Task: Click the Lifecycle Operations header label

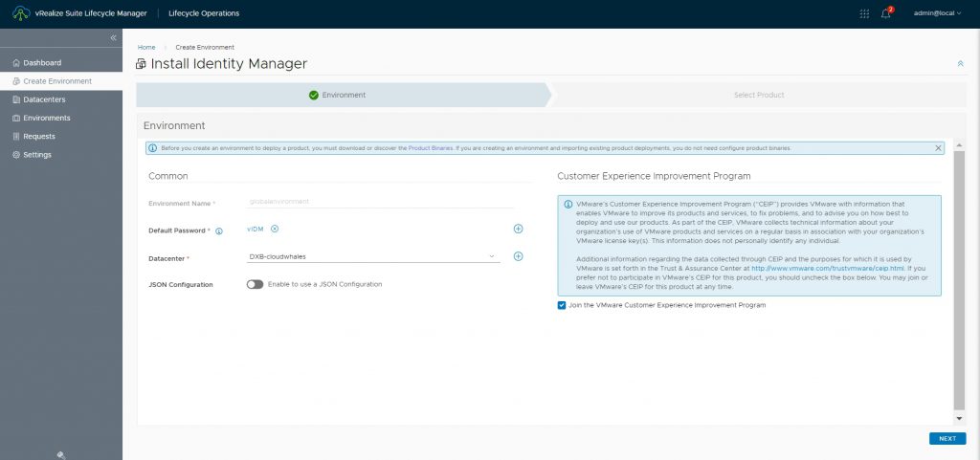Action: point(204,13)
